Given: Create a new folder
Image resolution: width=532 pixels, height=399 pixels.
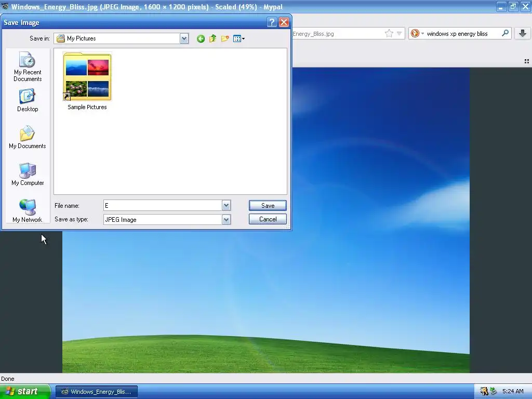Looking at the screenshot, I should tap(225, 38).
